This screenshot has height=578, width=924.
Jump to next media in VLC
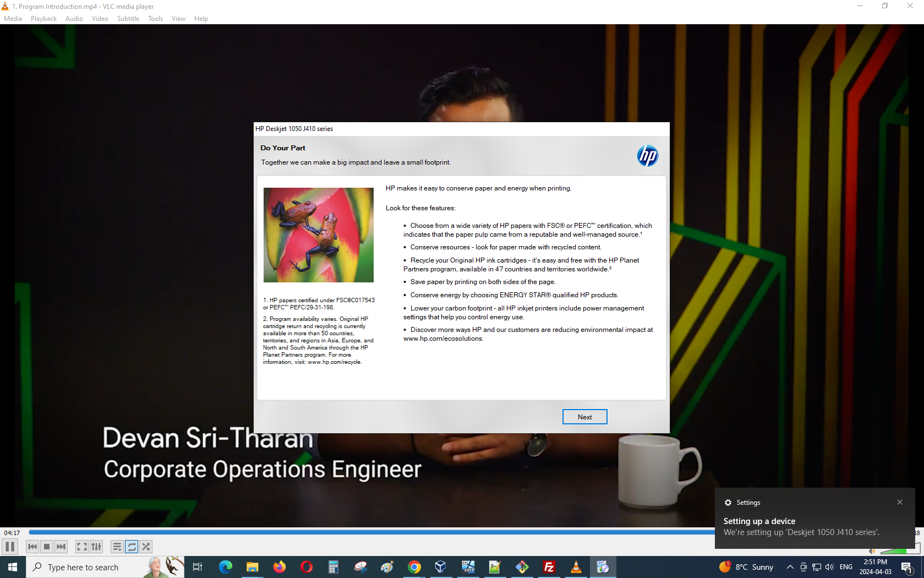[x=61, y=547]
